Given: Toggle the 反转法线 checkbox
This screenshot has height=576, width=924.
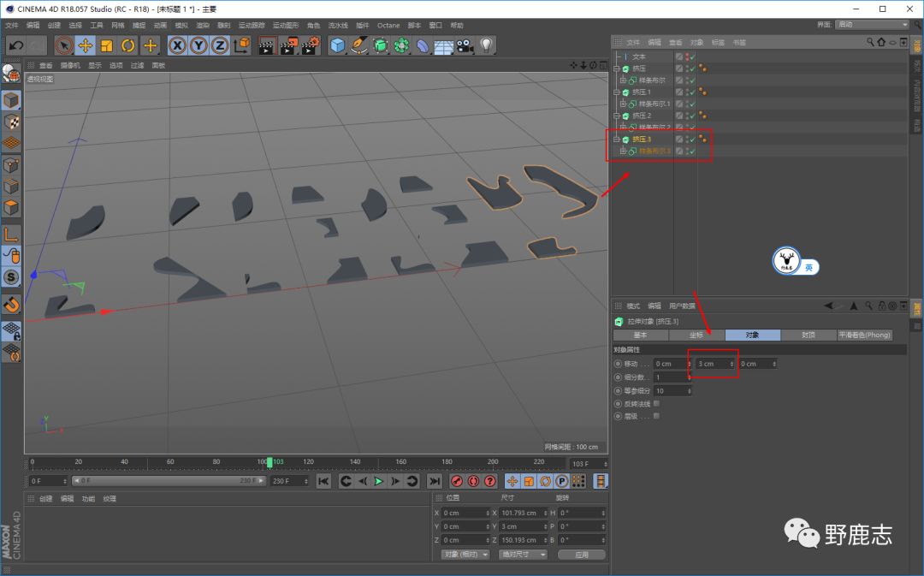Looking at the screenshot, I should pyautogui.click(x=656, y=403).
